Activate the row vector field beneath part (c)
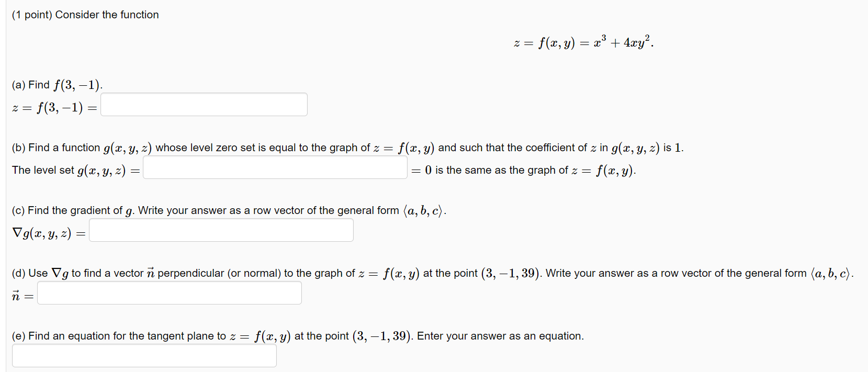 point(221,230)
